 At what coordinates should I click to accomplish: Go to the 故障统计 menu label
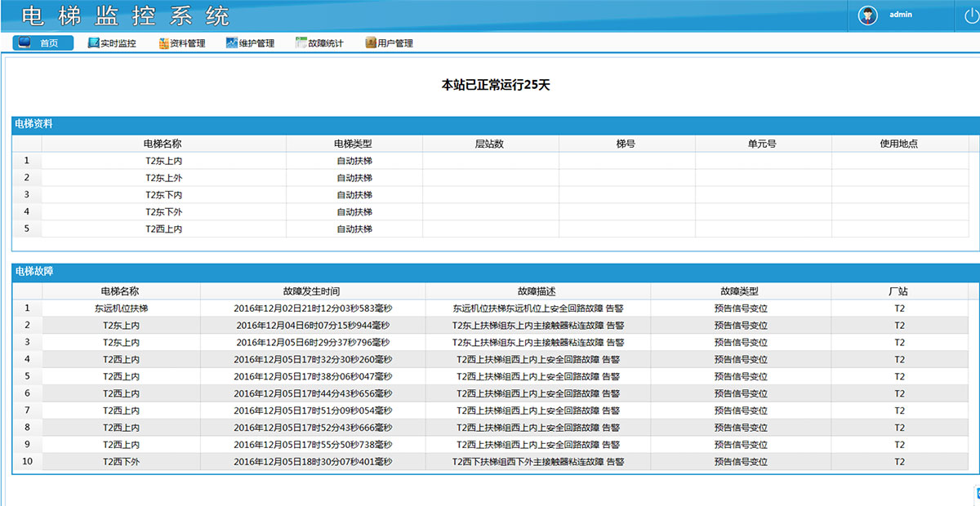click(326, 43)
